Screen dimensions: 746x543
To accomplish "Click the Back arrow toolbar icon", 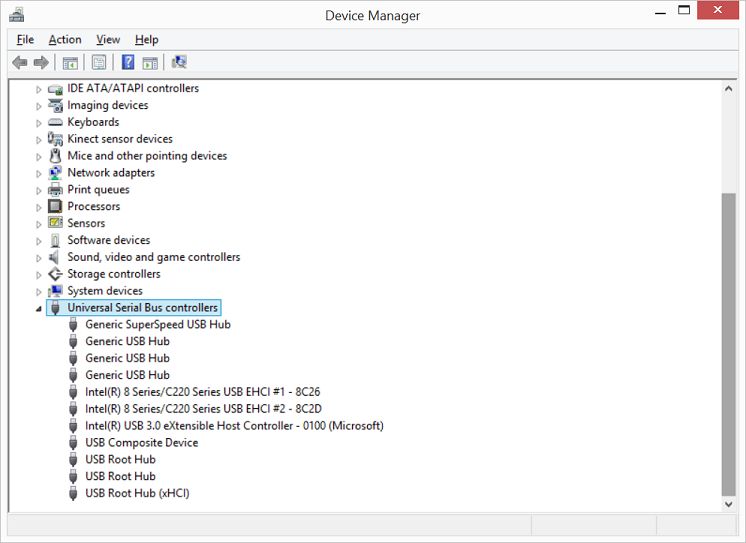I will coord(20,62).
